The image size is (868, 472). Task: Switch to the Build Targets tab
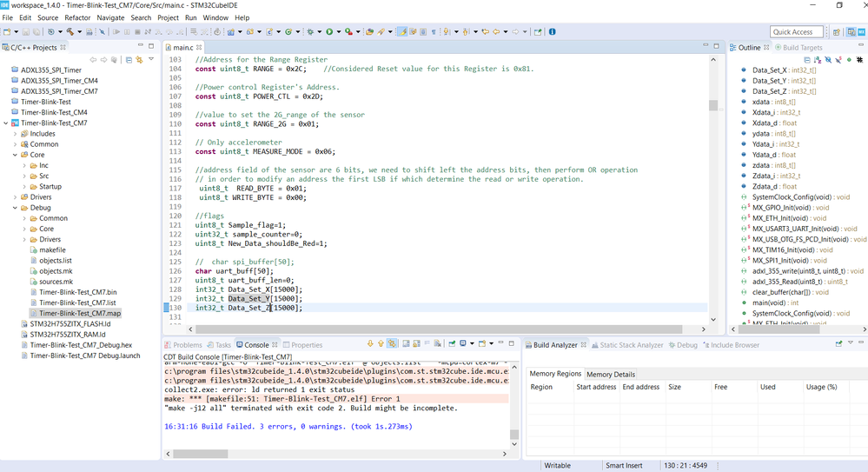tap(798, 48)
